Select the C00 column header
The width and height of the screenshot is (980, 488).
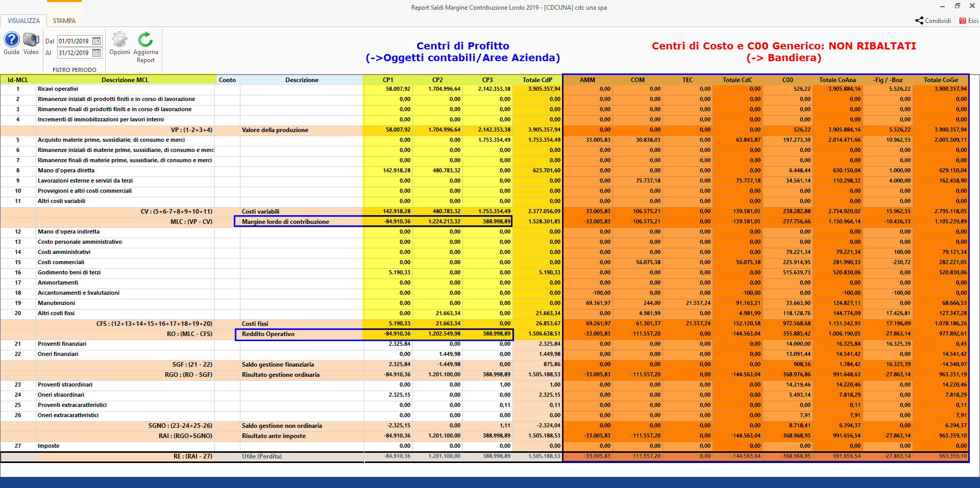pos(788,80)
